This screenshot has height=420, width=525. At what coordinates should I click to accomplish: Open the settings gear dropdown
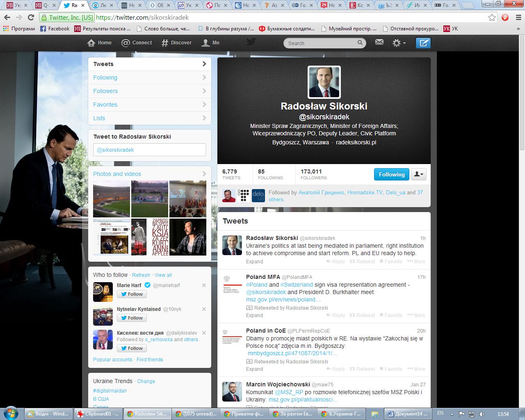point(399,43)
